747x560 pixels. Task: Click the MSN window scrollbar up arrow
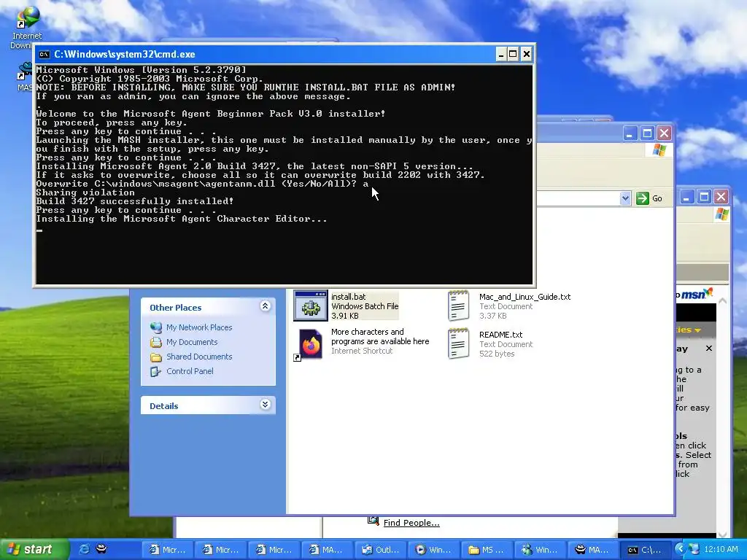[722, 301]
